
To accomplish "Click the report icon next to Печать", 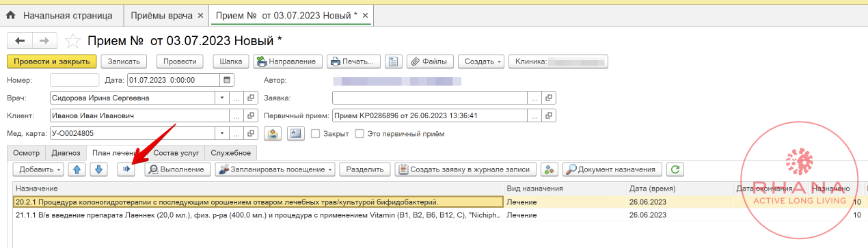I will [393, 61].
